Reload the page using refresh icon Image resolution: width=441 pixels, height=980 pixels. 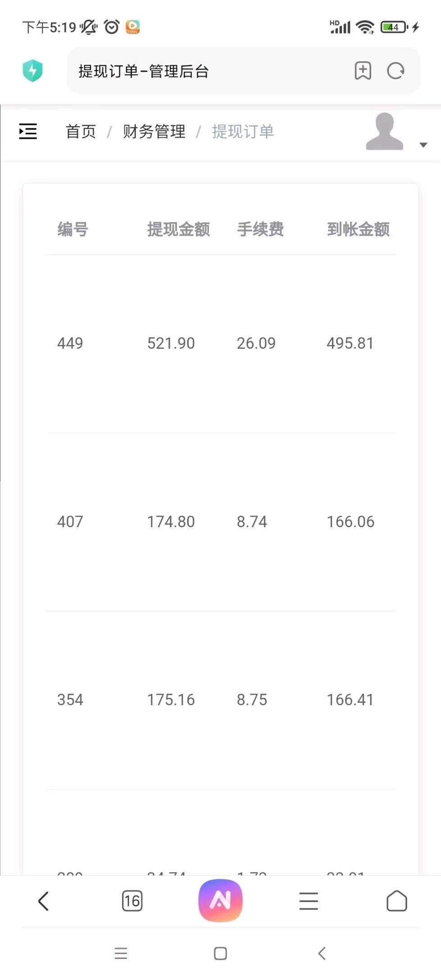(x=396, y=71)
